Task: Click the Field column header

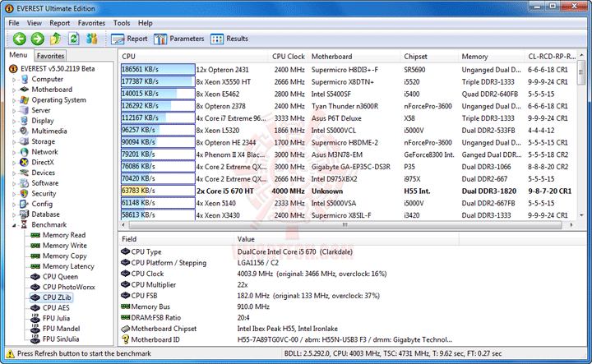Action: [x=176, y=239]
